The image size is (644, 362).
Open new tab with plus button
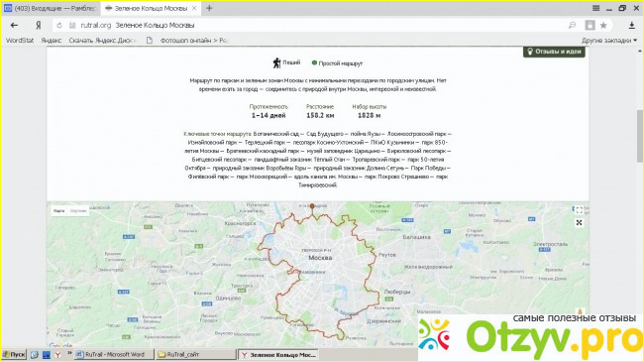click(x=209, y=8)
